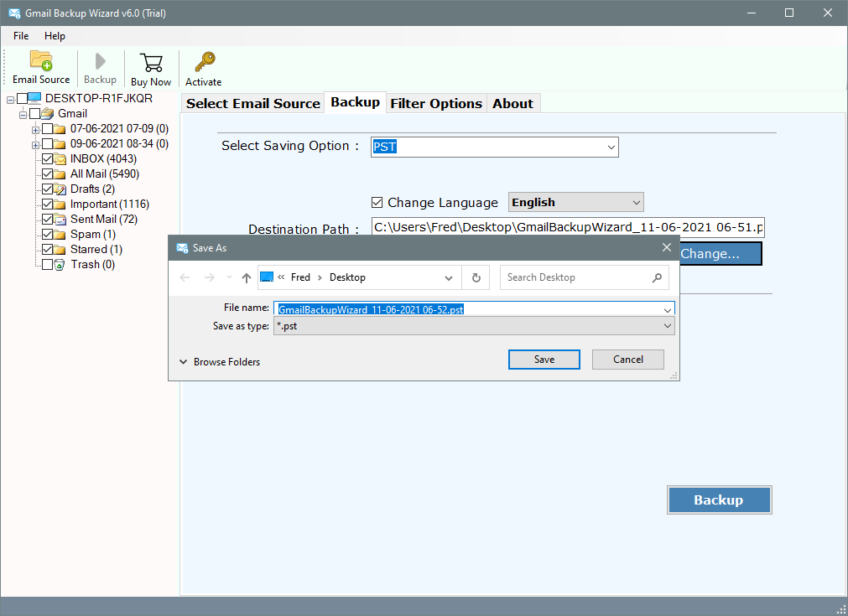Click the INBOX folder icon

[x=60, y=159]
